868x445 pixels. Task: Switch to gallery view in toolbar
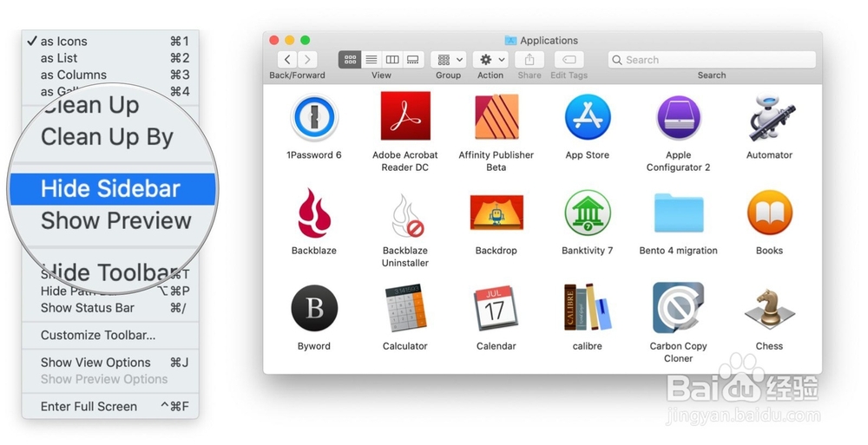click(413, 59)
